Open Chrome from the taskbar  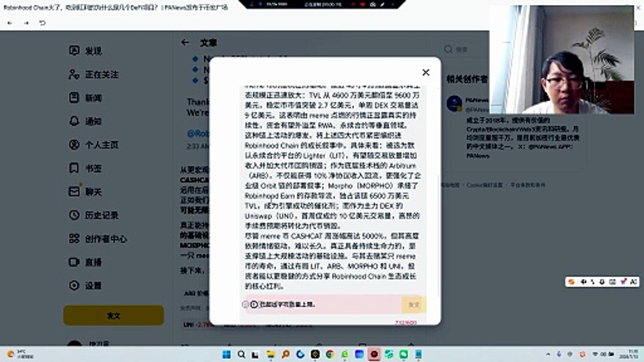(x=330, y=354)
